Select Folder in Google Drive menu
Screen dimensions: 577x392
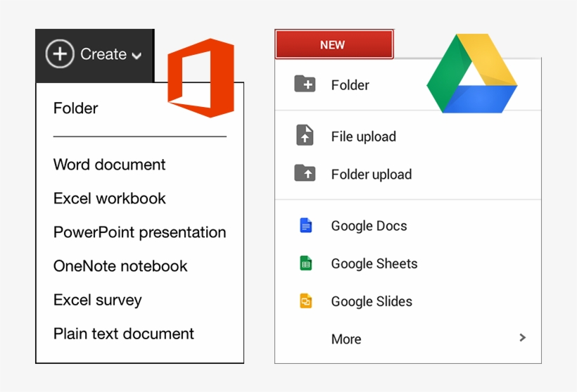[x=350, y=85]
